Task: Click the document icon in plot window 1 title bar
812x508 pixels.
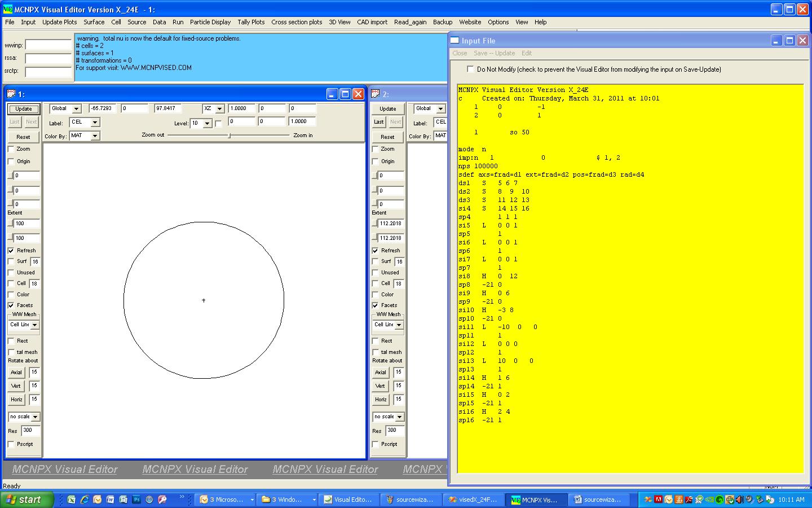Action: [11, 94]
